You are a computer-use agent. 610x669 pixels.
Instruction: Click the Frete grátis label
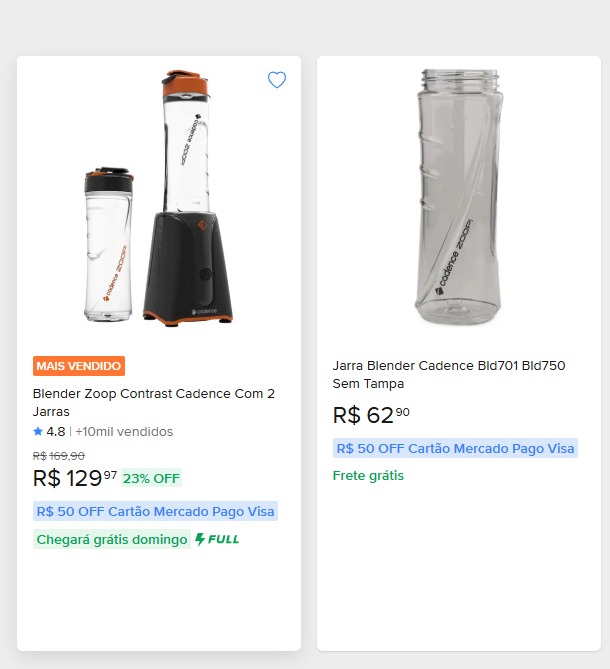(368, 476)
